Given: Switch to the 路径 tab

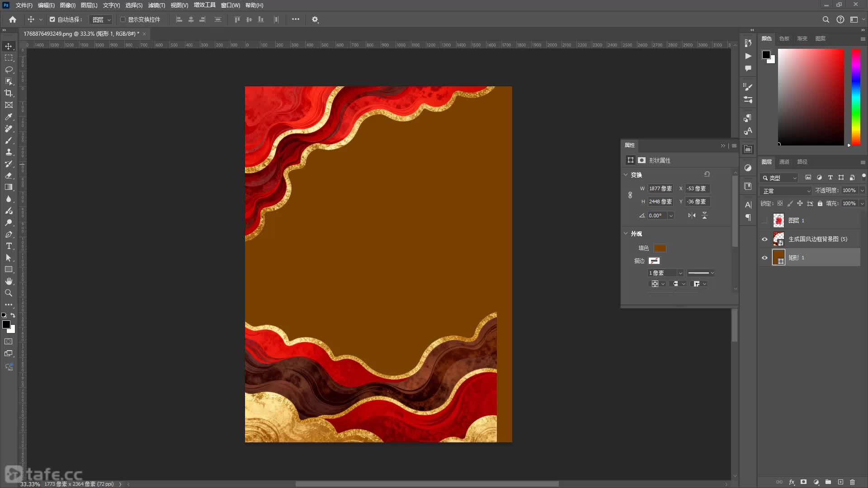Looking at the screenshot, I should (x=802, y=162).
